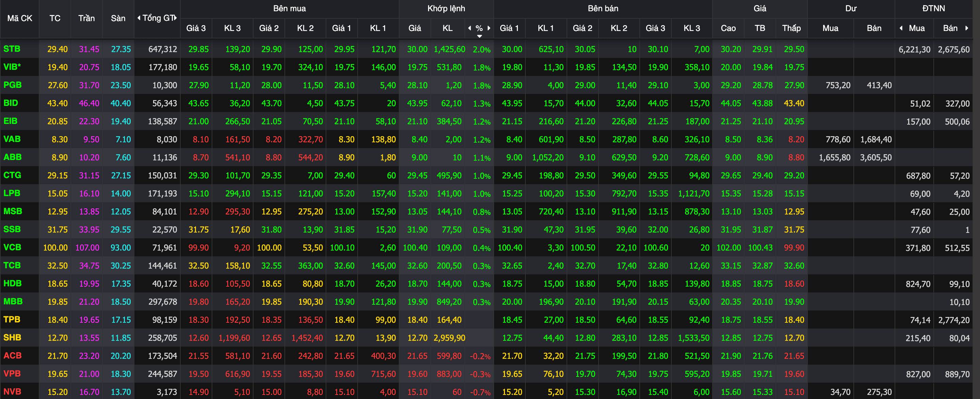Screen dimensions: 980x399
Task: Select TPB foreign sell 2,774,20
Action: pos(954,320)
